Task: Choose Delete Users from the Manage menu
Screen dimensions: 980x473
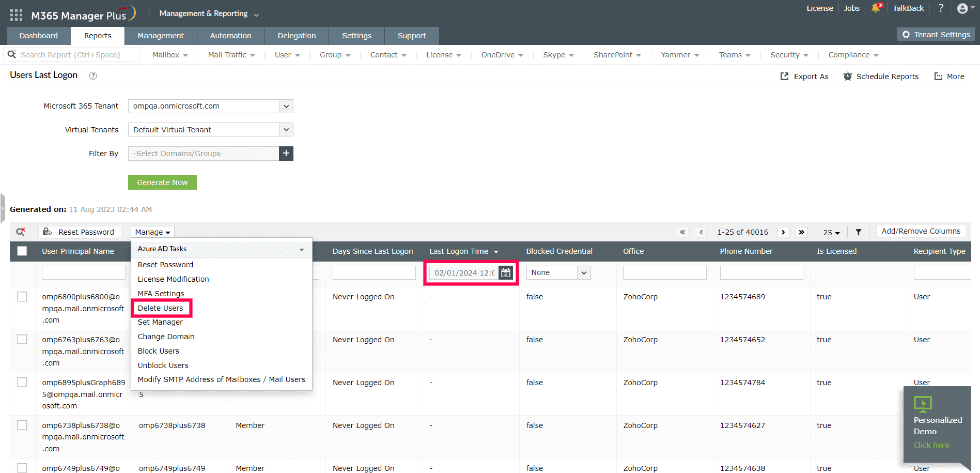Action: (x=161, y=308)
